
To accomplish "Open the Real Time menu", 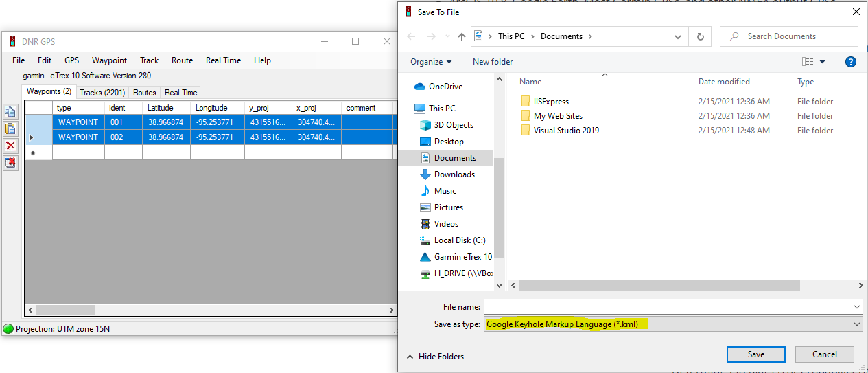I will click(224, 60).
